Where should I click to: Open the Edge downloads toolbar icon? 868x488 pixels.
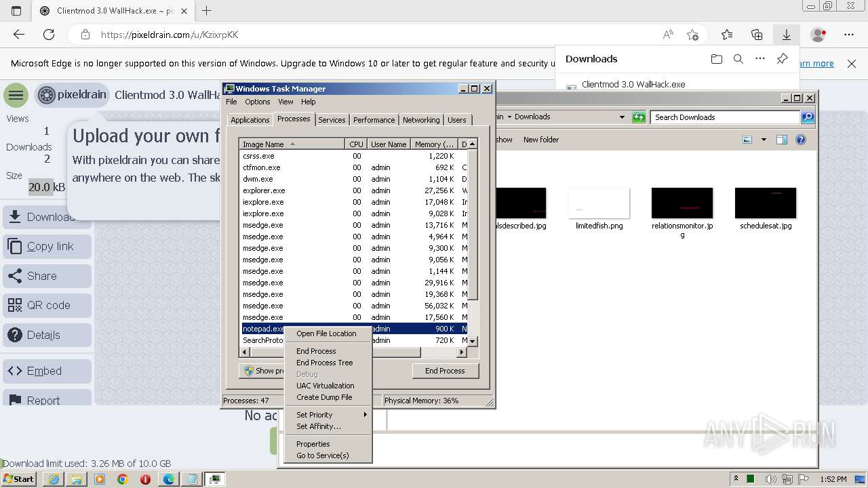coord(787,35)
